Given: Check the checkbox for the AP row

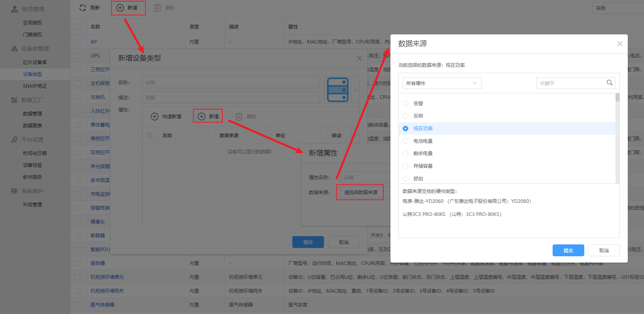Looking at the screenshot, I should 78,42.
